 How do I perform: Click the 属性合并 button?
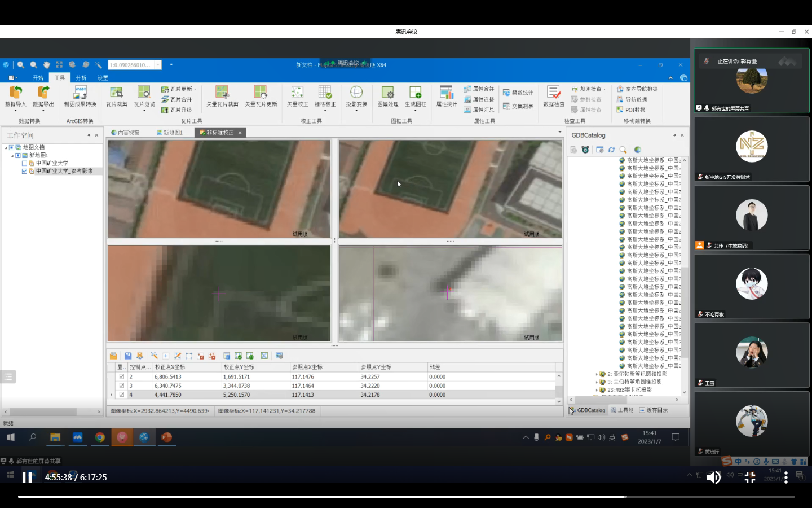[x=479, y=89]
